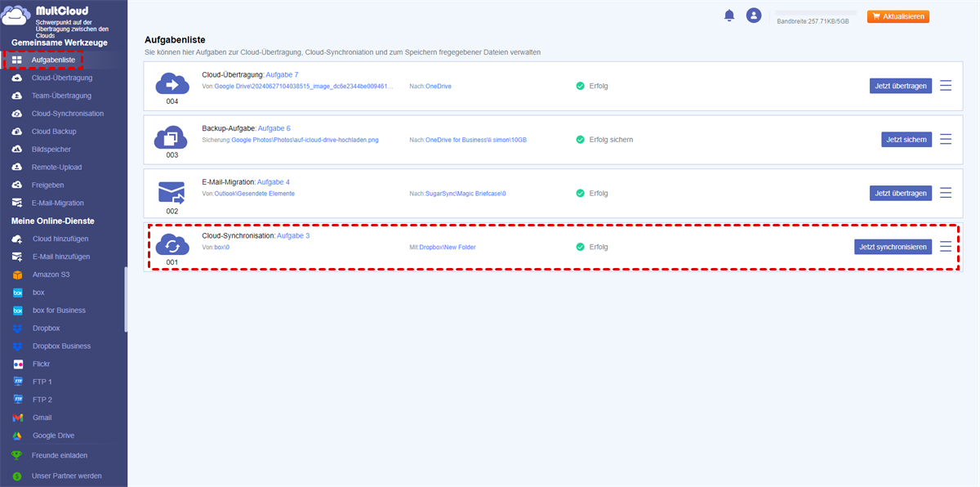This screenshot has width=980, height=487.
Task: Expand the options menu for Aufgabe 3
Action: (946, 247)
